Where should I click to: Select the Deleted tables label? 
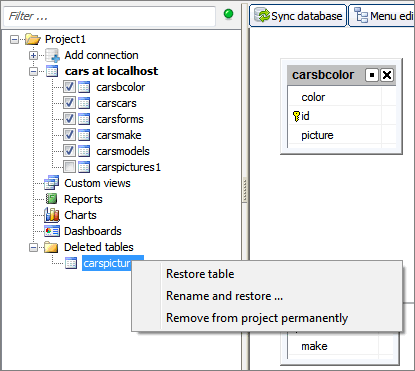99,247
